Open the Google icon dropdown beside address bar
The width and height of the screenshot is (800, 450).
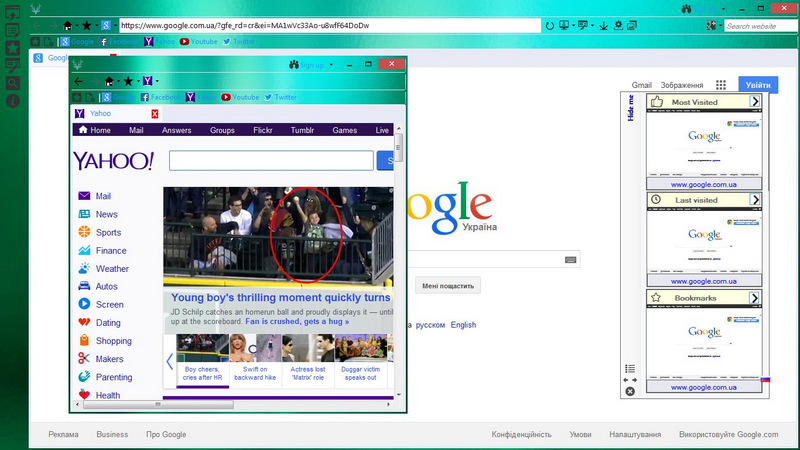click(x=115, y=26)
